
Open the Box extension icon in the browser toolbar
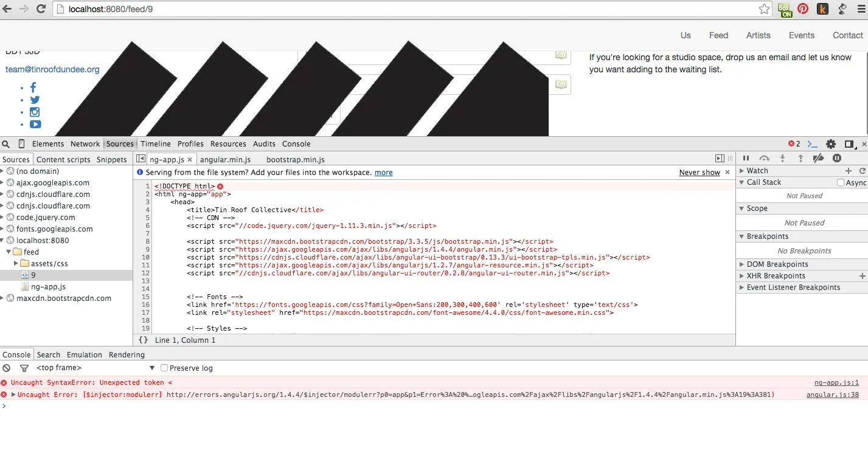point(785,9)
